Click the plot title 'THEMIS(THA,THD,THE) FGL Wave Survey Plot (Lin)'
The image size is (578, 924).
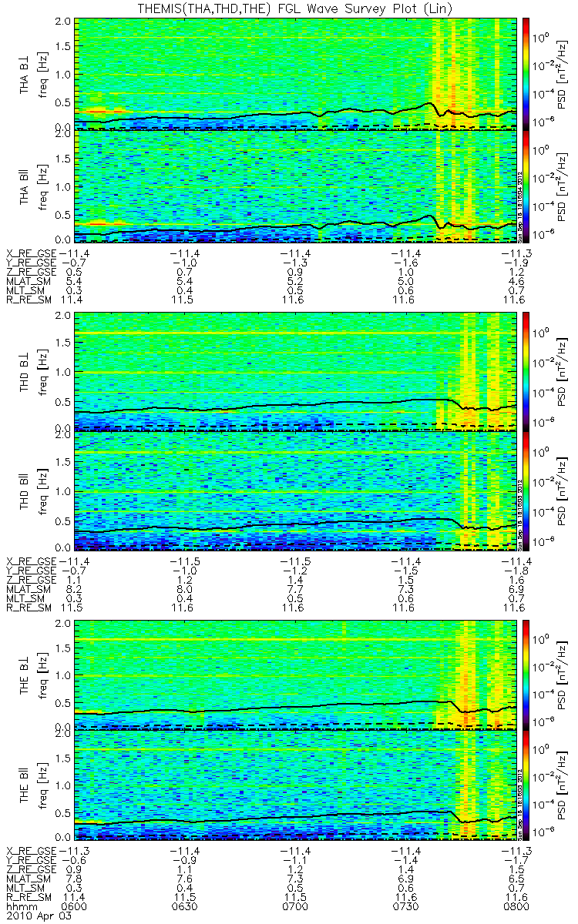294,8
